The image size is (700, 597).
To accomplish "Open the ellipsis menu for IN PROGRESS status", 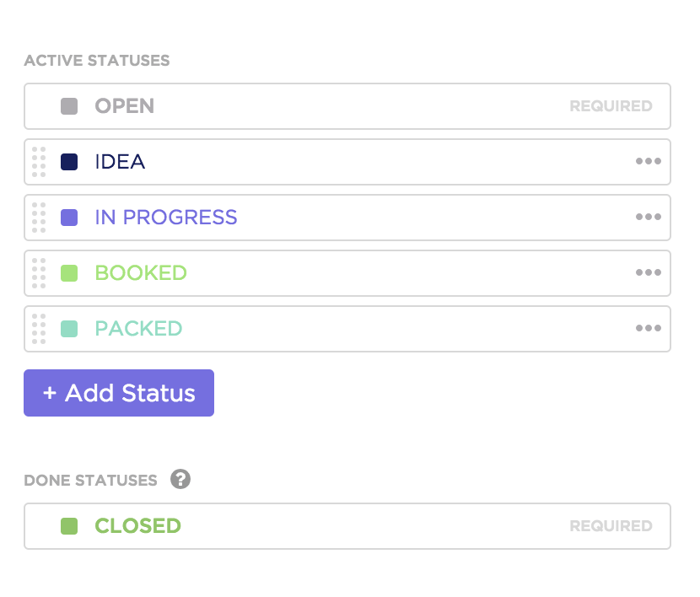I will point(648,218).
